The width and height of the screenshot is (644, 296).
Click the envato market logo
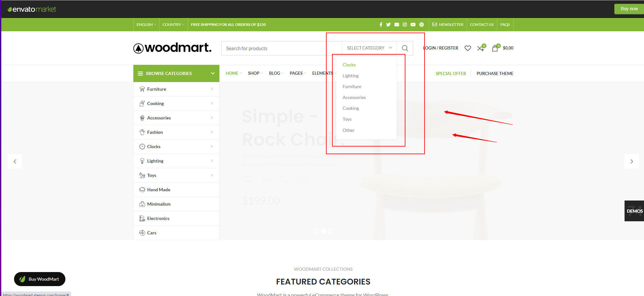click(32, 9)
